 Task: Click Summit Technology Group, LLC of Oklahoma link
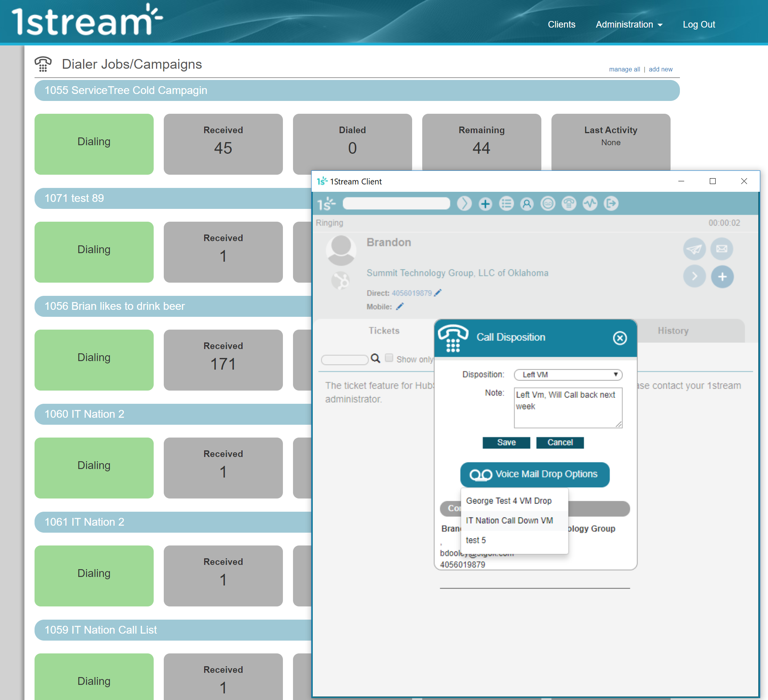point(457,273)
